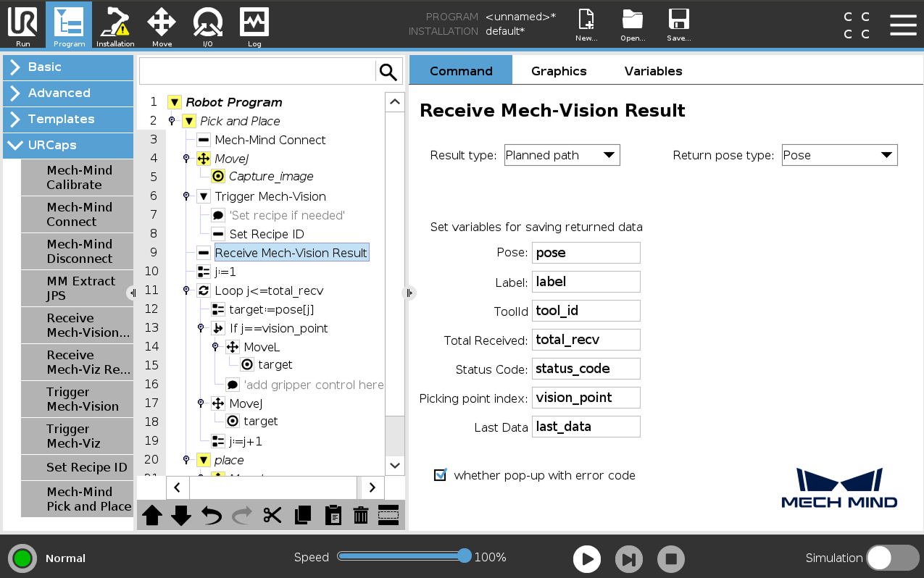
Task: Switch to the Graphics tab
Action: tap(558, 70)
